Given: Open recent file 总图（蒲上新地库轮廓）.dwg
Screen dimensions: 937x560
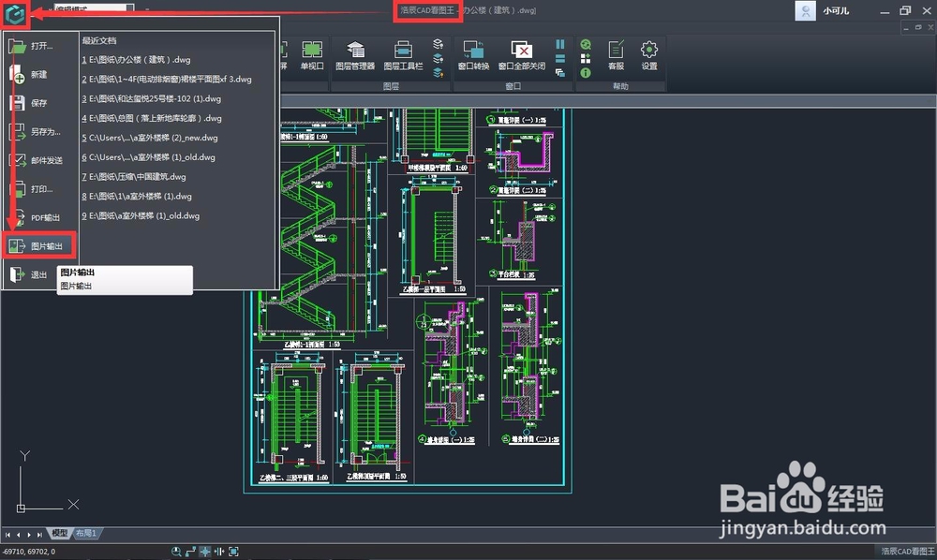Looking at the screenshot, I should (151, 118).
